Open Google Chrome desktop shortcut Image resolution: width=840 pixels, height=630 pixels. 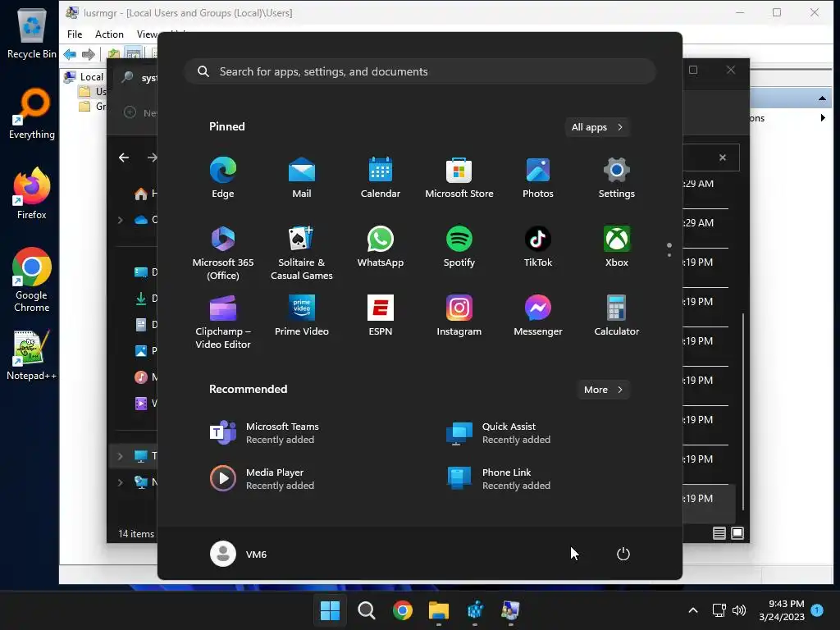(32, 280)
